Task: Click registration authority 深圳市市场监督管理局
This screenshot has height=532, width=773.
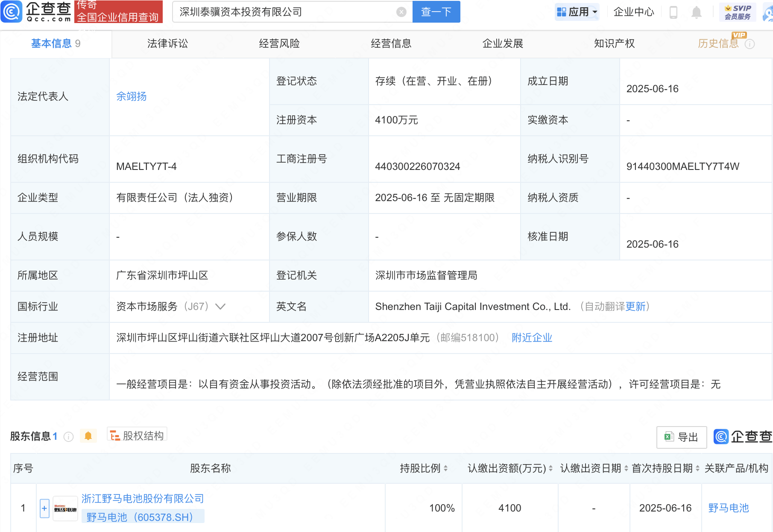Action: pos(426,275)
